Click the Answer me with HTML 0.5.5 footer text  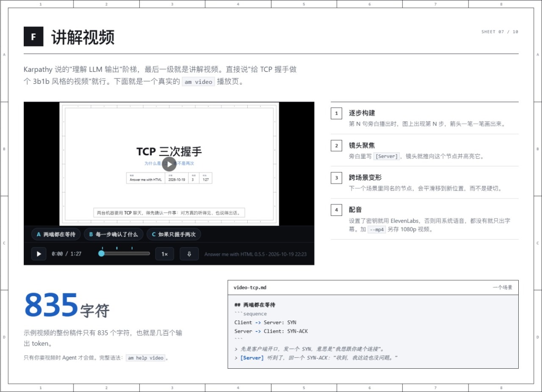pyautogui.click(x=255, y=254)
